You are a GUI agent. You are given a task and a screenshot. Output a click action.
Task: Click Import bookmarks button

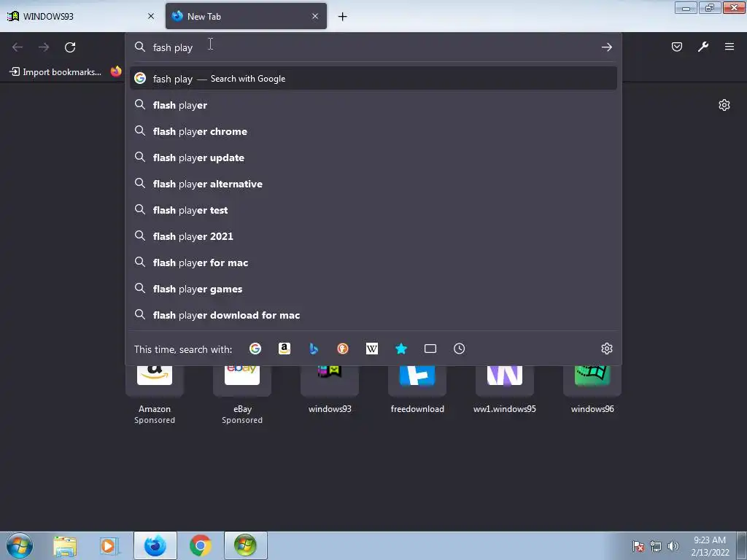point(55,72)
